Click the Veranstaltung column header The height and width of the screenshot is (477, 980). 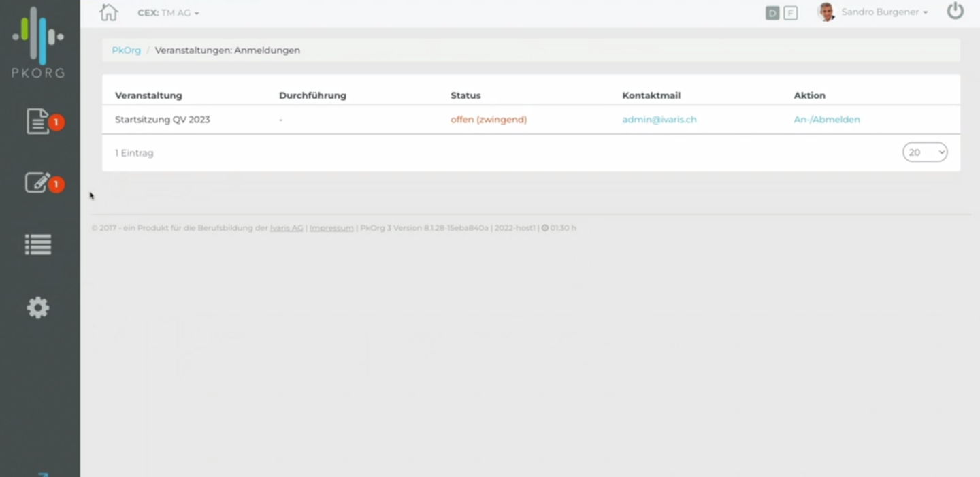pyautogui.click(x=148, y=95)
